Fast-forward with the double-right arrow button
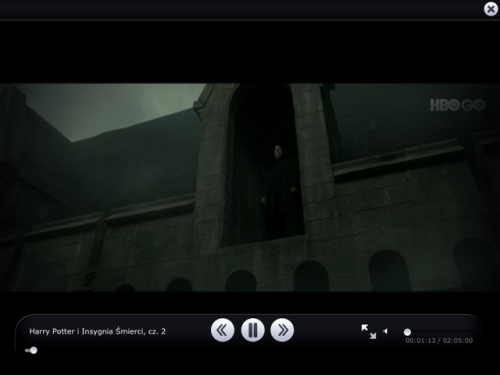Viewport: 500px width, 375px height. tap(282, 330)
